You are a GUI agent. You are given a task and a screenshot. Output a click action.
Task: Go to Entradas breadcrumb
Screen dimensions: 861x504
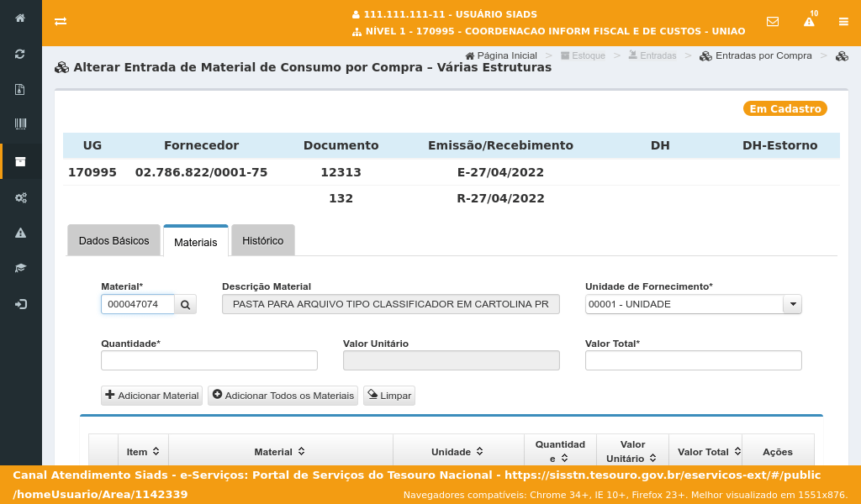pyautogui.click(x=652, y=55)
